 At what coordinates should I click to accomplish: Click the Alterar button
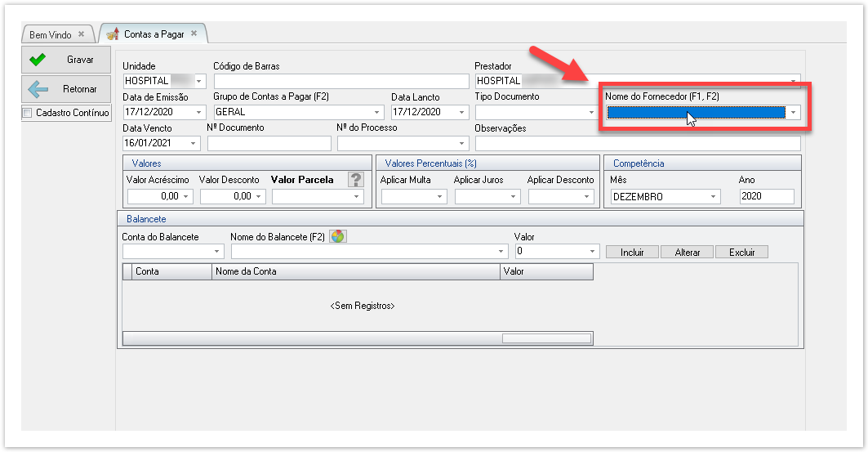pos(687,253)
